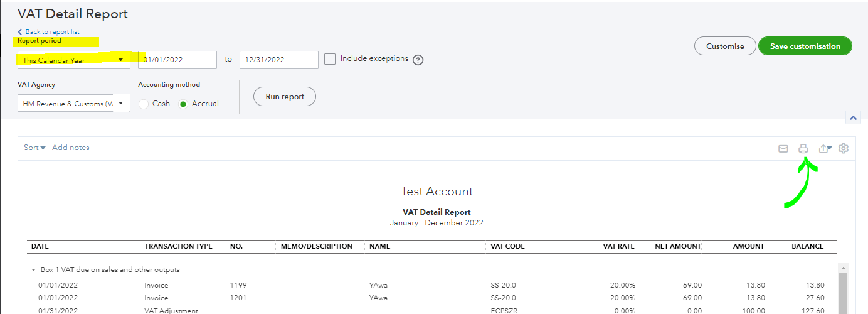The height and width of the screenshot is (314, 868).
Task: Open the Sort menu
Action: (x=34, y=148)
